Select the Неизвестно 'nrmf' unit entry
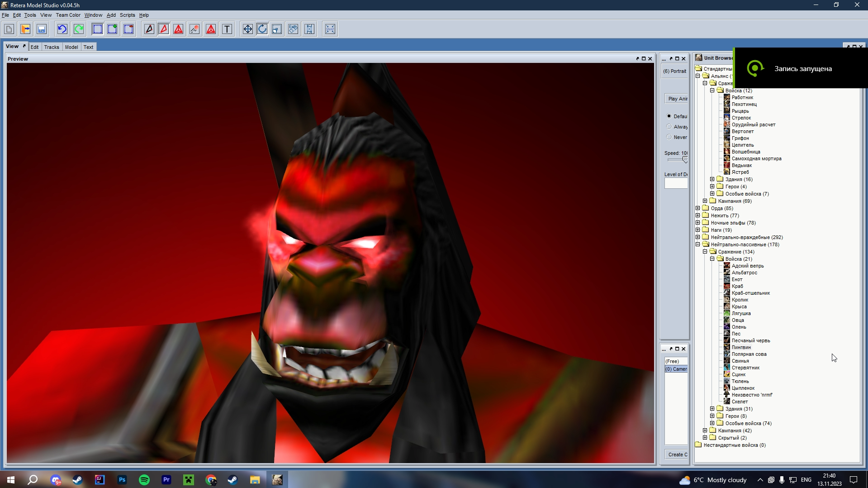Screen dimensions: 868x488 [x=752, y=395]
